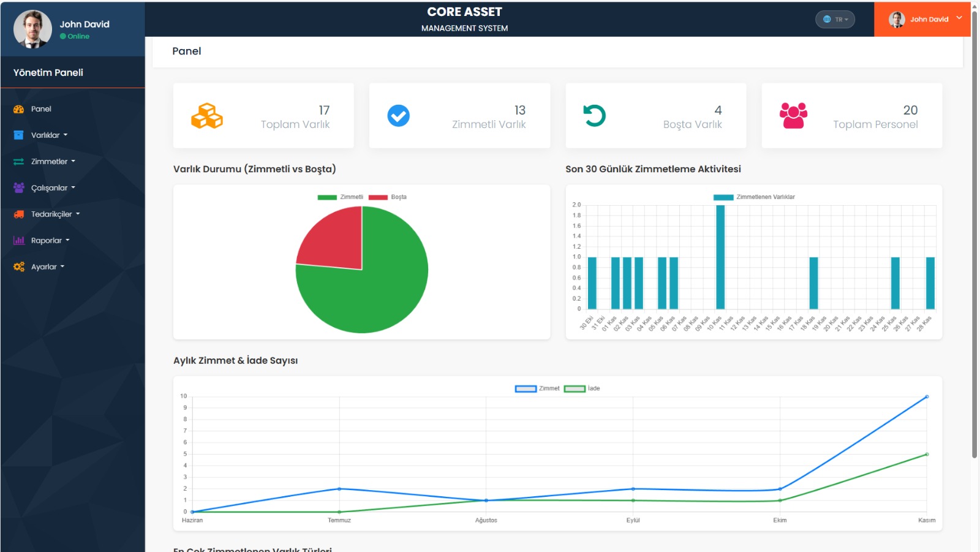Open the Ayarlar menu item

click(x=47, y=267)
